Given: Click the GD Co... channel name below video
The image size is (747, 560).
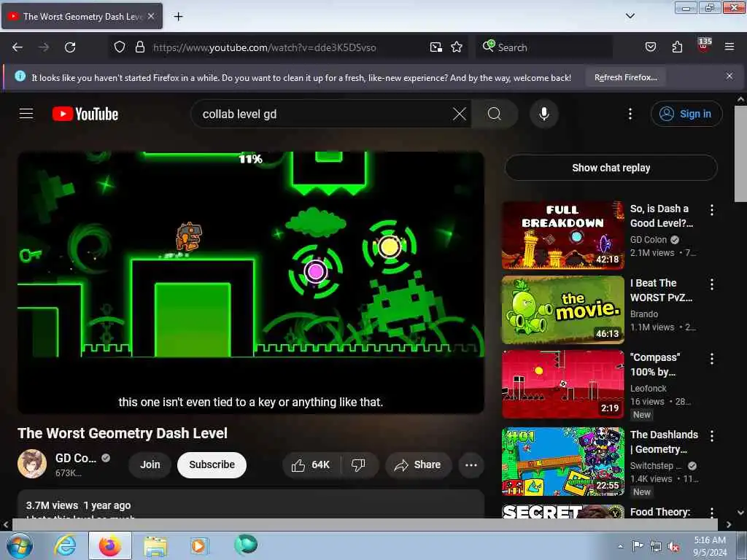Looking at the screenshot, I should [x=76, y=458].
